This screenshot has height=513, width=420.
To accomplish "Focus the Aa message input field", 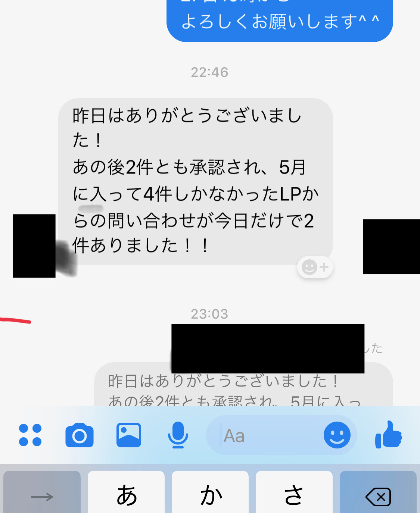I will click(265, 435).
